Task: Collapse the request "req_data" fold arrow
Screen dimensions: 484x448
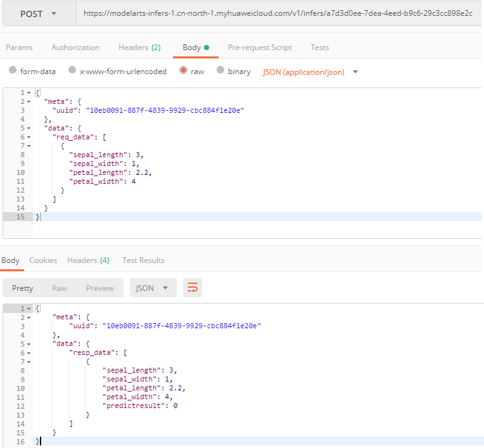Action: (x=29, y=137)
